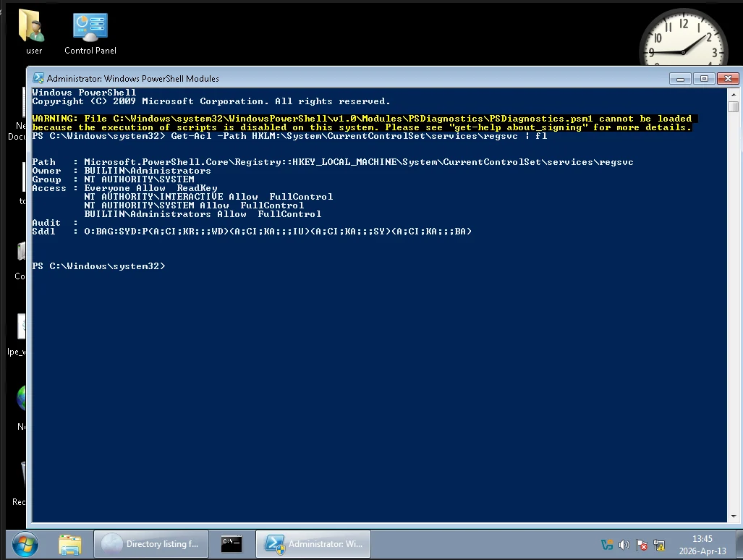
Task: Open the user folder desktop icon
Action: (33, 32)
